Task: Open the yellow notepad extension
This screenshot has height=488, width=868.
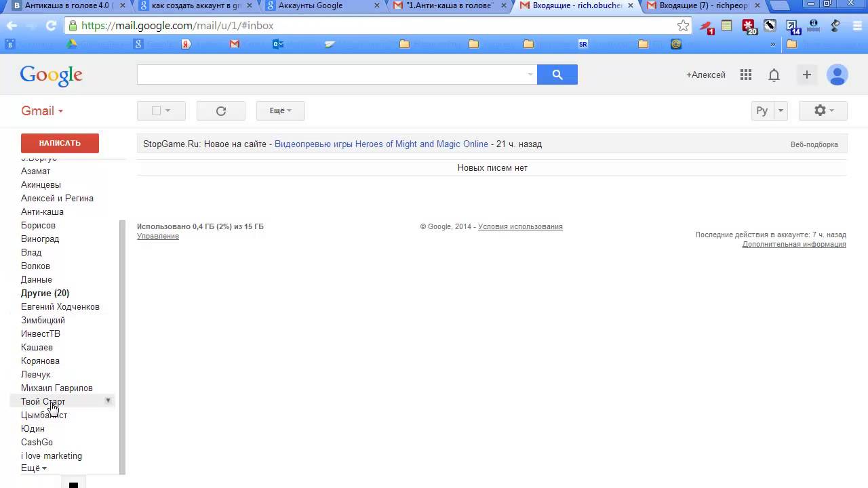Action: tap(727, 26)
